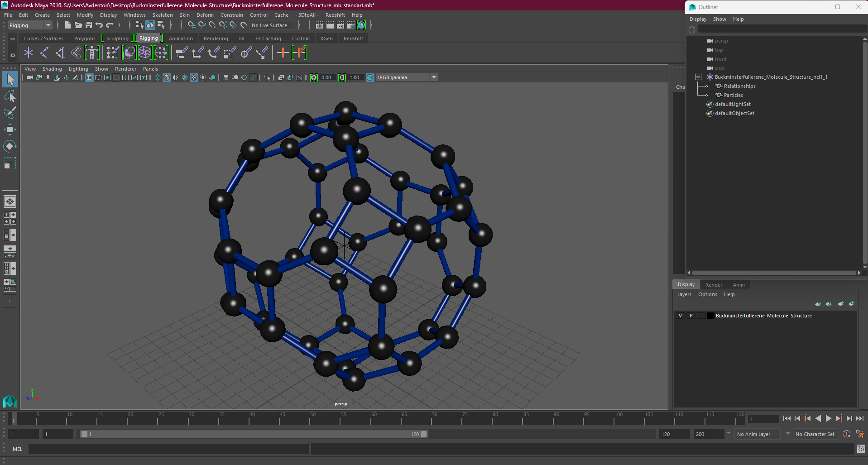Viewport: 868px width, 465px height.
Task: Click the Save Scene icon
Action: pos(89,25)
